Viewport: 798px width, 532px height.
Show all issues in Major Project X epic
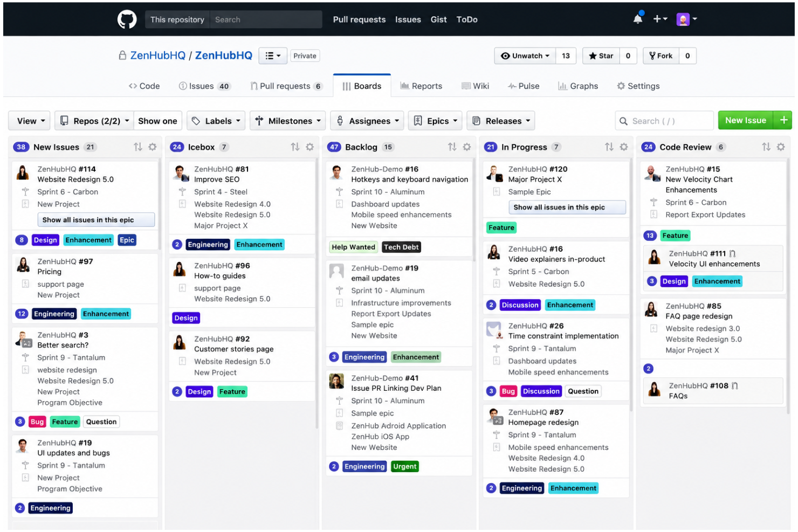[x=567, y=207]
